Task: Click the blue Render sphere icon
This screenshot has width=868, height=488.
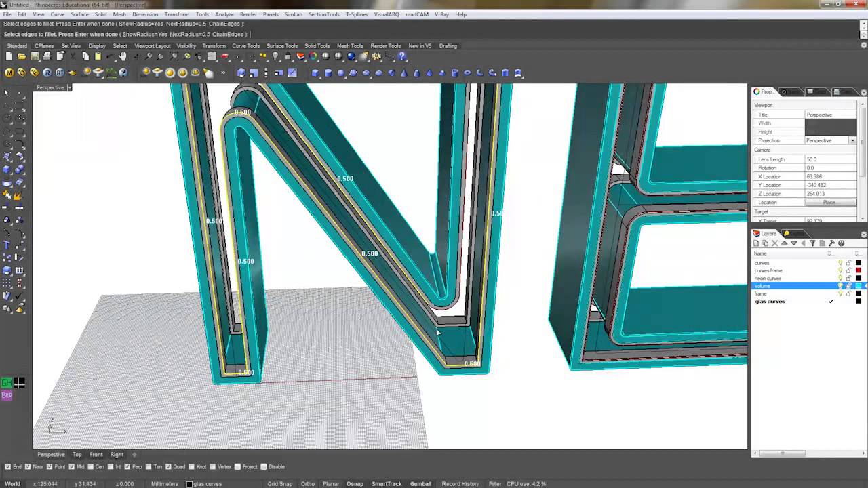Action: click(x=351, y=56)
